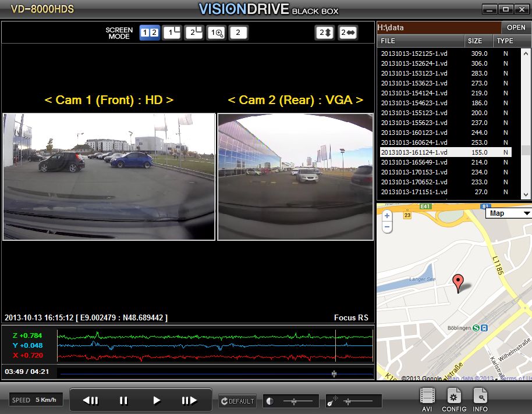
Task: Click the Cam 2 rear video view
Action: (295, 177)
